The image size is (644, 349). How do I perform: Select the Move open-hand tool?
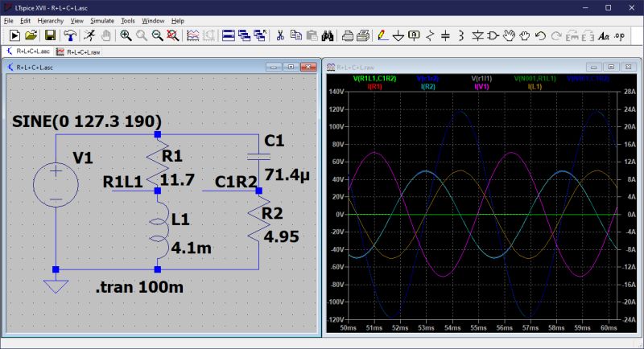click(x=509, y=35)
